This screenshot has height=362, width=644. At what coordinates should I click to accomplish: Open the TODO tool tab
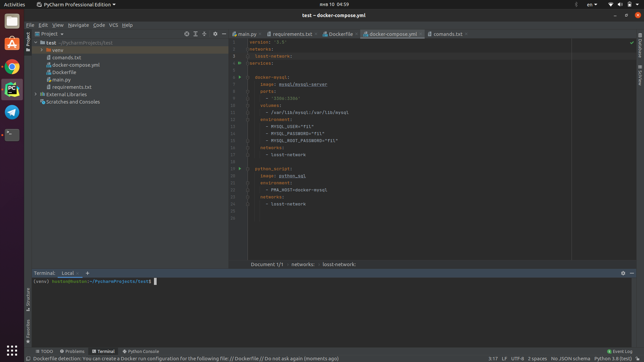44,351
